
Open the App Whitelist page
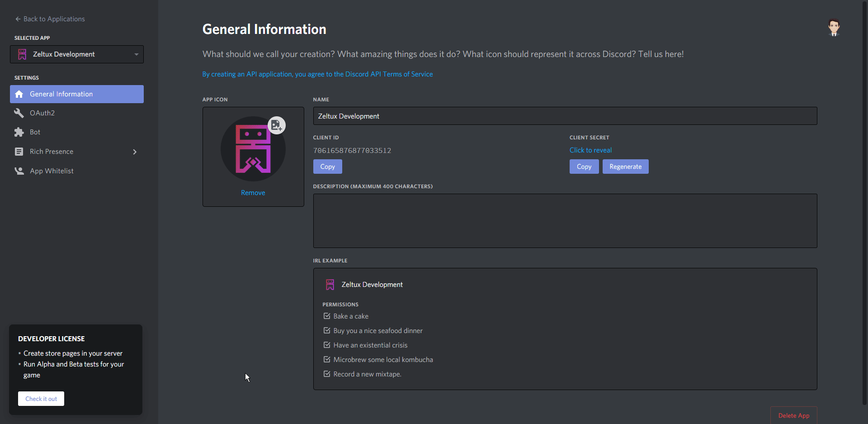(77, 171)
